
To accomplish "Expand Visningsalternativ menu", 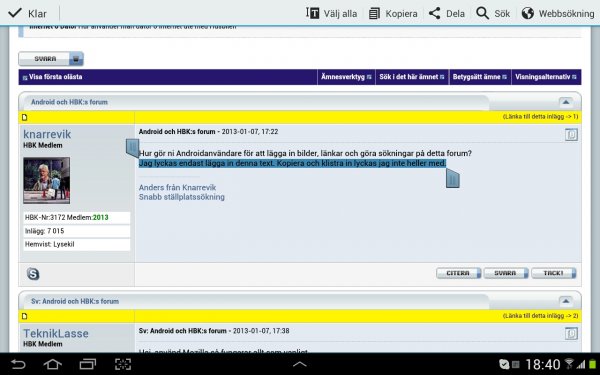I will 546,77.
